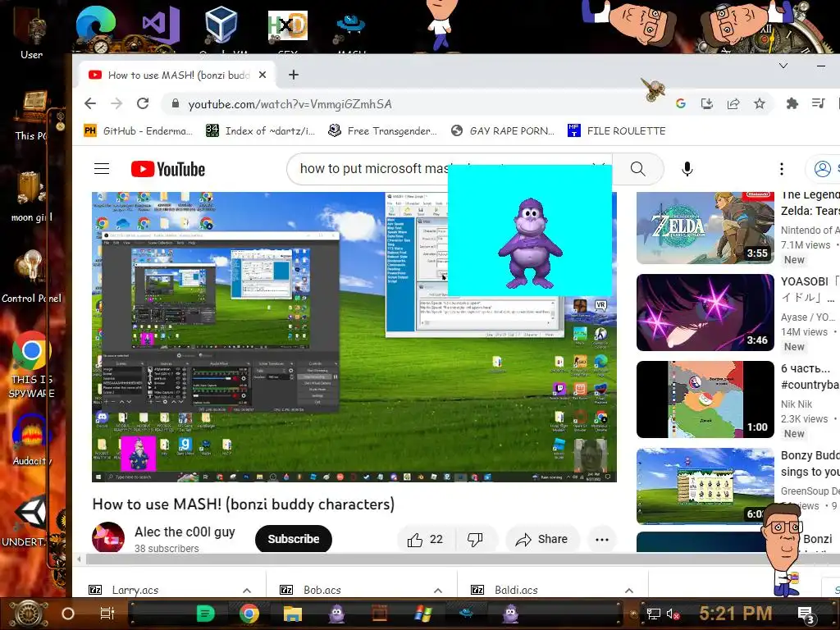Screen dimensions: 840x630
Task: Open the YouTube hamburger guide menu
Action: point(102,169)
